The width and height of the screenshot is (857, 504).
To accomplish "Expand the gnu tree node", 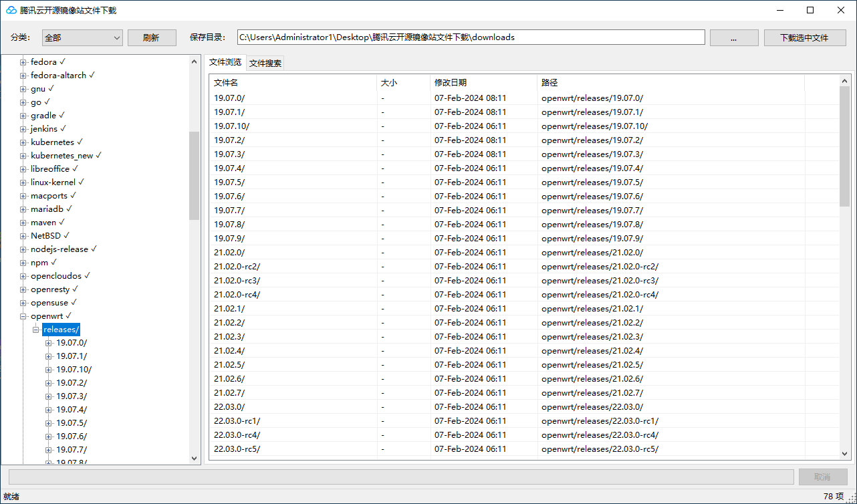I will pos(23,89).
